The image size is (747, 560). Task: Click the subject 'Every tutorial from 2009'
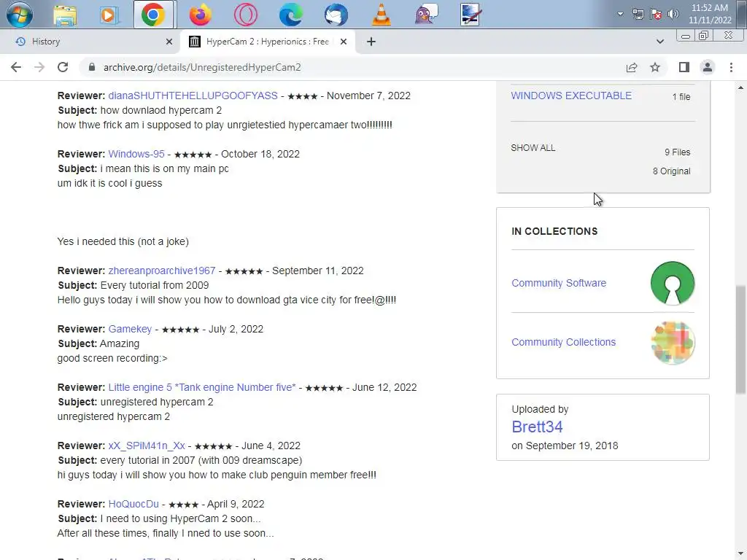[155, 286]
